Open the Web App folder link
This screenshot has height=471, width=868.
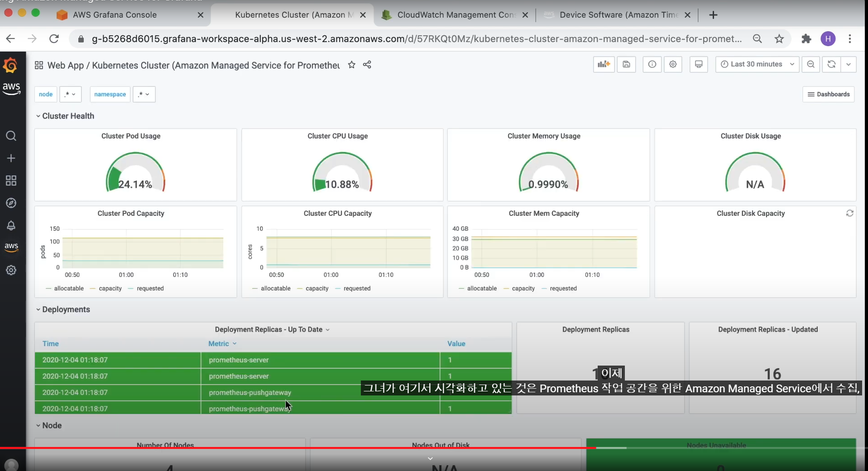[66, 65]
